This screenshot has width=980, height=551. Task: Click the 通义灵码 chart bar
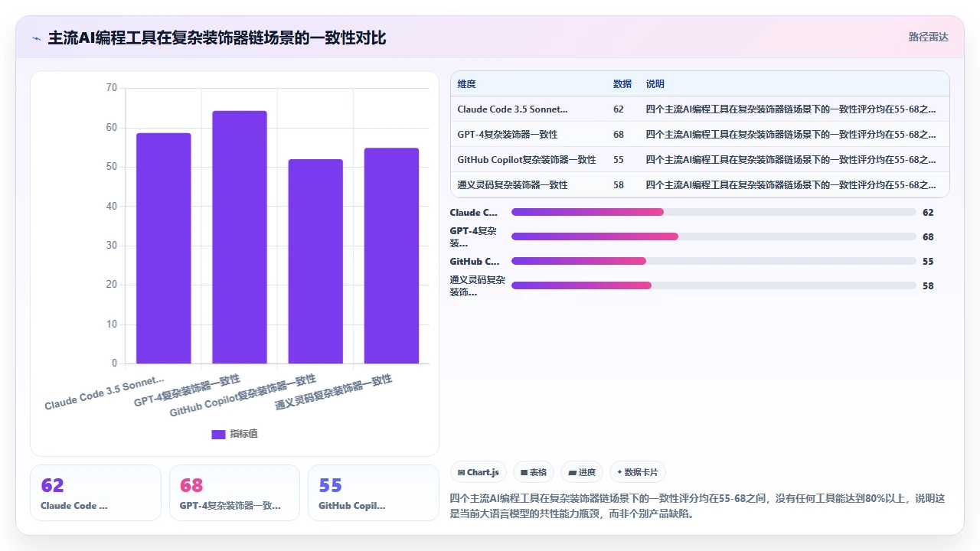point(391,256)
